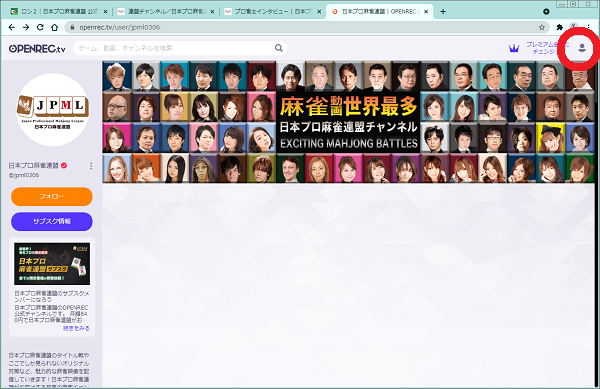The image size is (600, 389).
Task: Expand description with 続きをみる link
Action: [x=76, y=328]
